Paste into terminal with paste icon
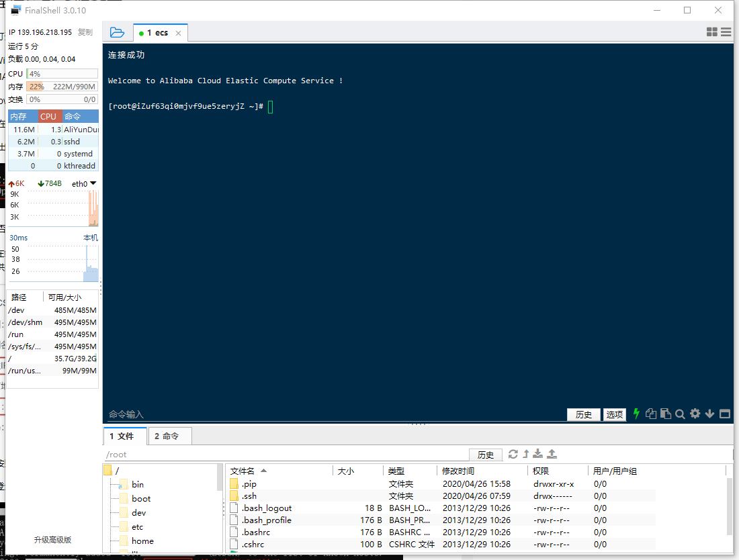 click(x=666, y=414)
